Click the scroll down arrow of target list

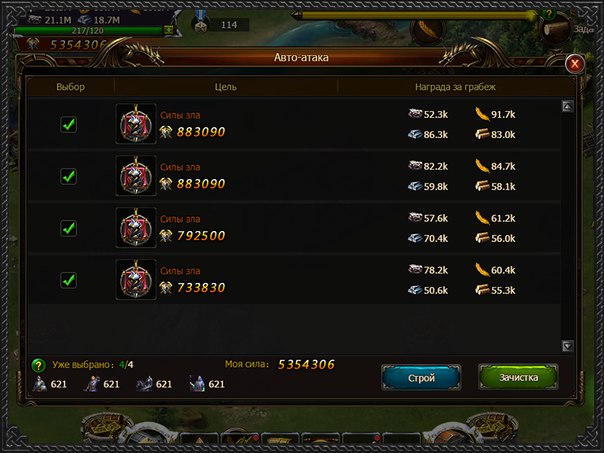pyautogui.click(x=567, y=346)
